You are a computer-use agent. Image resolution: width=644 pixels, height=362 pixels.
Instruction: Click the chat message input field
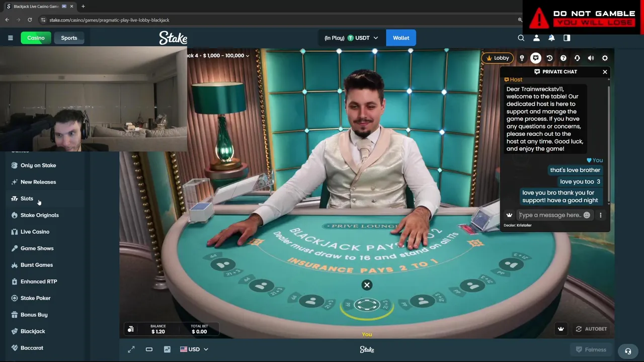tap(550, 215)
